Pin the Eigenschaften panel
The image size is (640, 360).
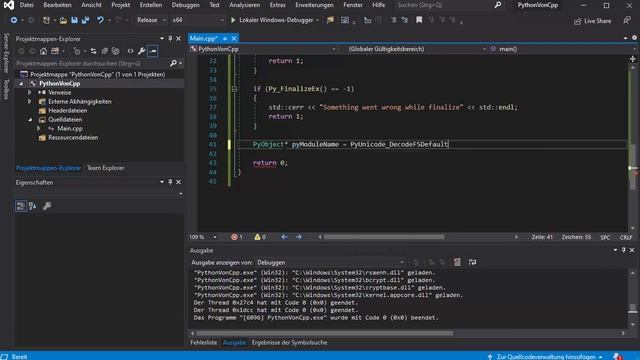[170, 182]
